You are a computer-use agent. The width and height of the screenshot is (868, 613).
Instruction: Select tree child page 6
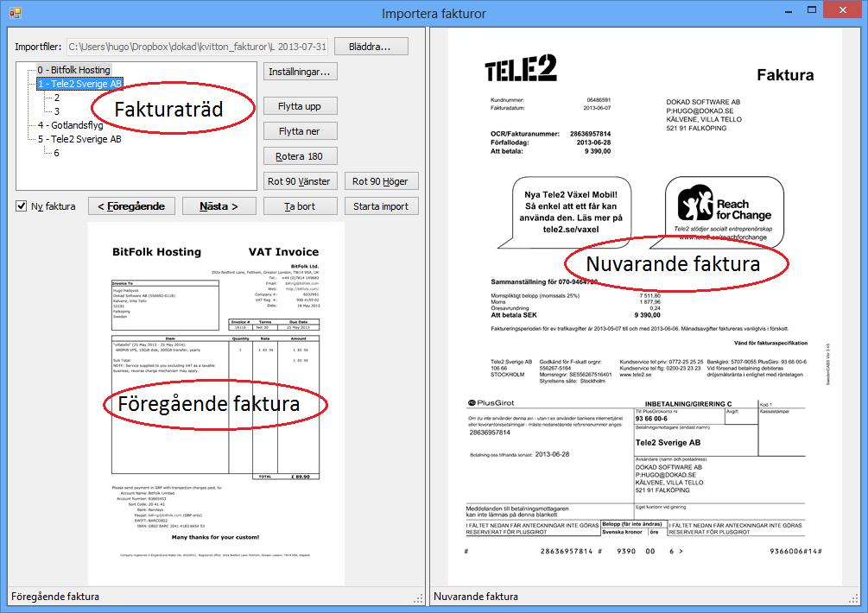(56, 153)
